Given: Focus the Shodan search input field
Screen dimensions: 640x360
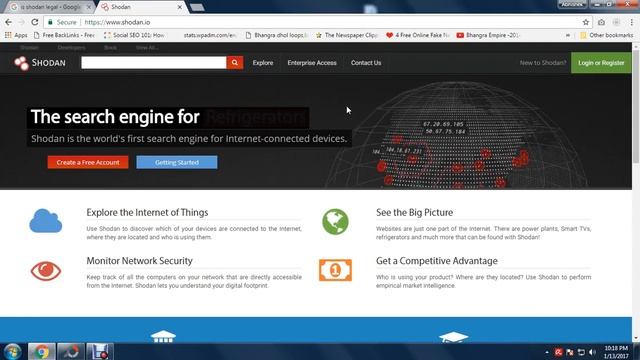Looking at the screenshot, I should (153, 62).
